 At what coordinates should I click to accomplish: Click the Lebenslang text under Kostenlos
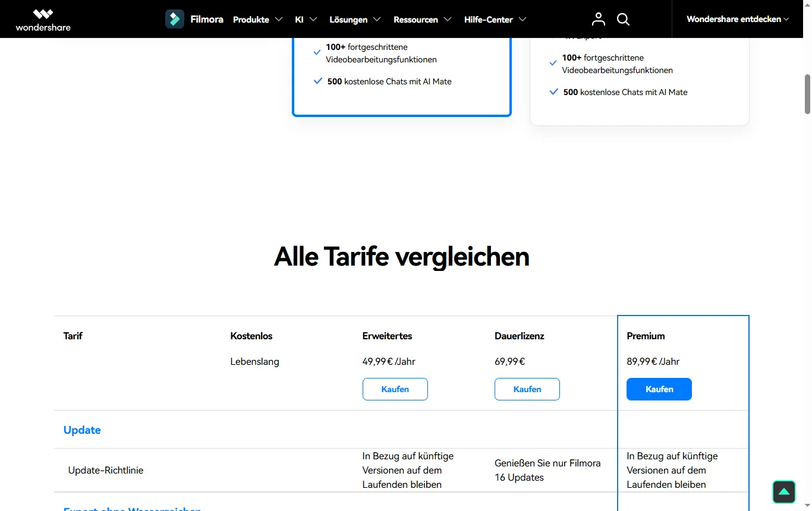(254, 361)
